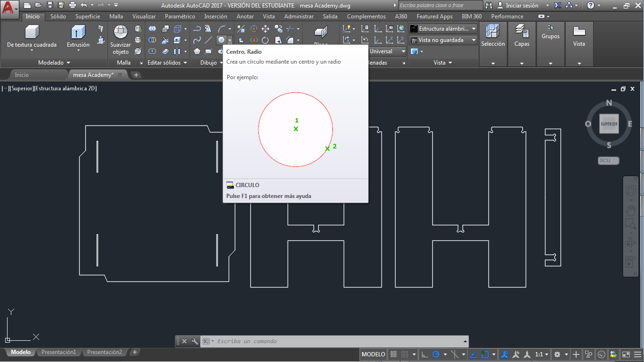
Task: Open the 1:1 annotation scale dropdown
Action: coord(542,354)
